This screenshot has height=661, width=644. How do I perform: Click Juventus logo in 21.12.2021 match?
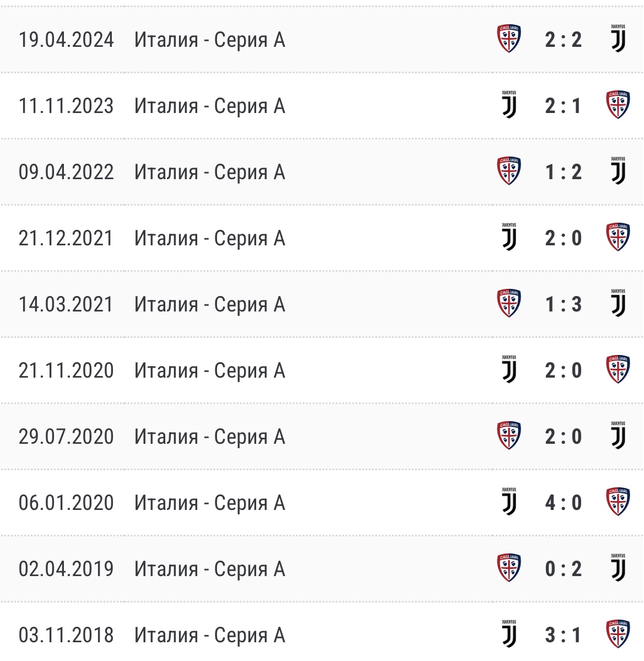[509, 238]
